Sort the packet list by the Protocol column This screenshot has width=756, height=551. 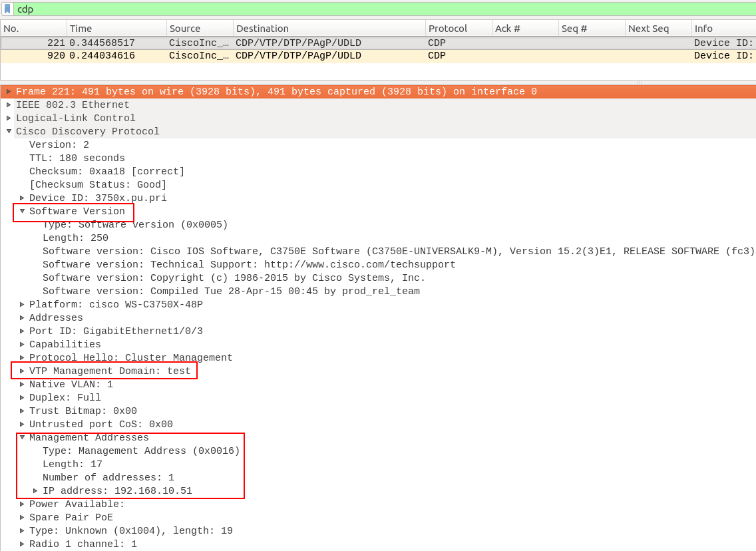(459, 29)
